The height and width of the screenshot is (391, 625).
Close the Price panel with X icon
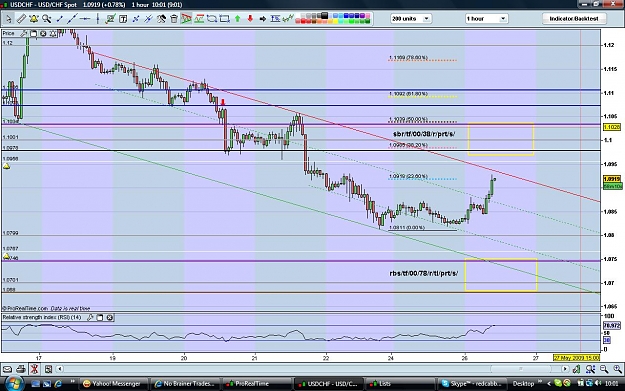tap(43, 33)
